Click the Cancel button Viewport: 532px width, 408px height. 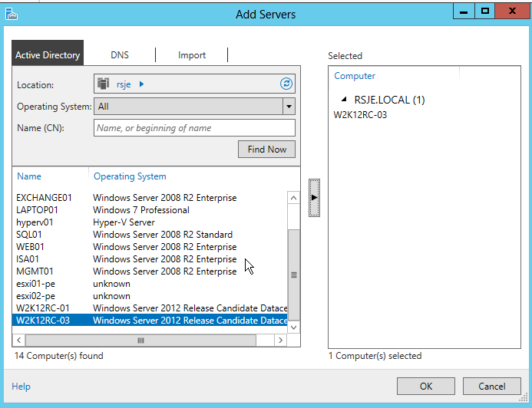coord(492,387)
